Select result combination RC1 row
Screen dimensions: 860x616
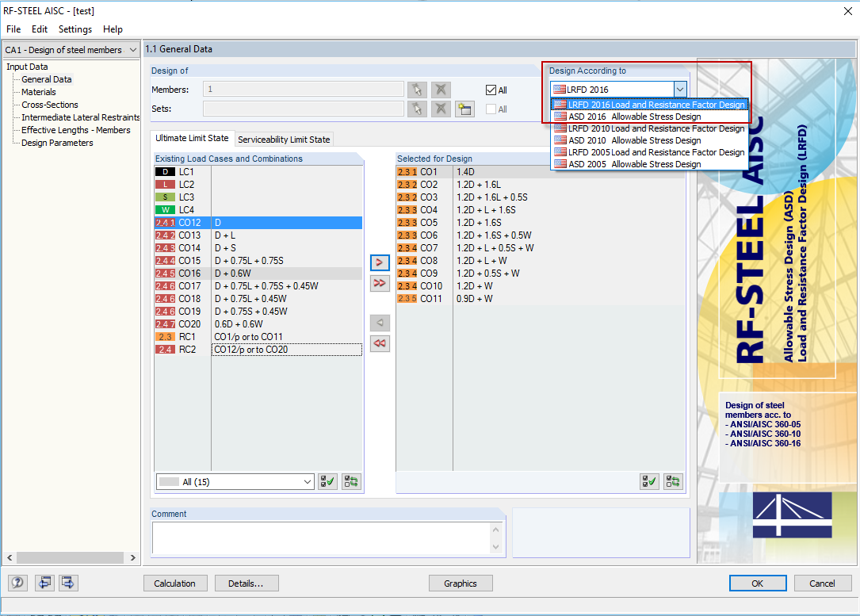click(x=258, y=336)
